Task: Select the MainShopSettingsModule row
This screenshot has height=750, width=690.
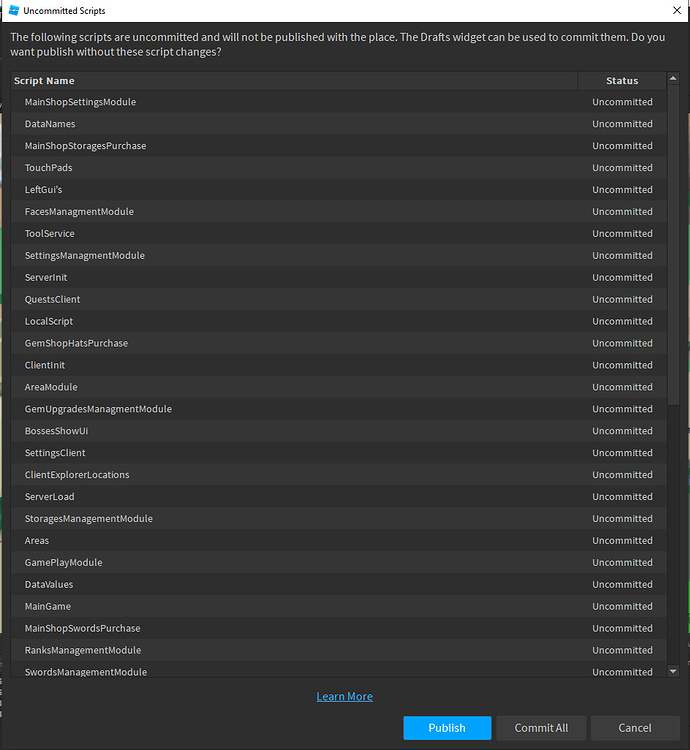Action: (x=339, y=102)
